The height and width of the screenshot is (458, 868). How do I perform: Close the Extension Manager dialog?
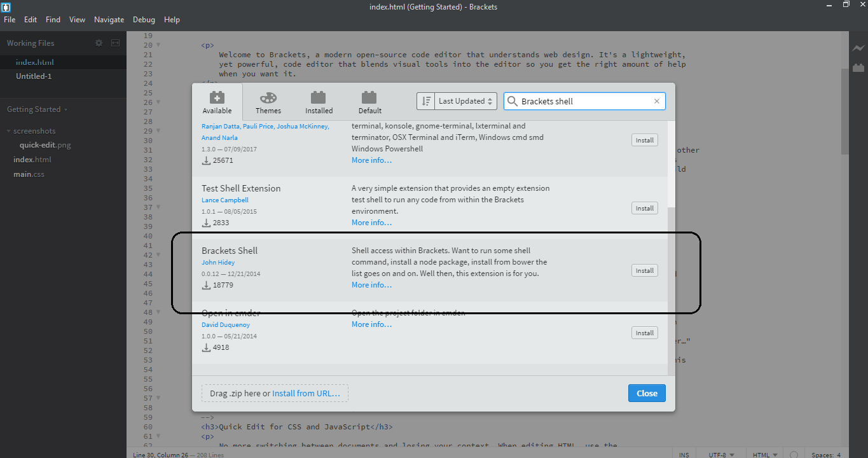(x=647, y=393)
